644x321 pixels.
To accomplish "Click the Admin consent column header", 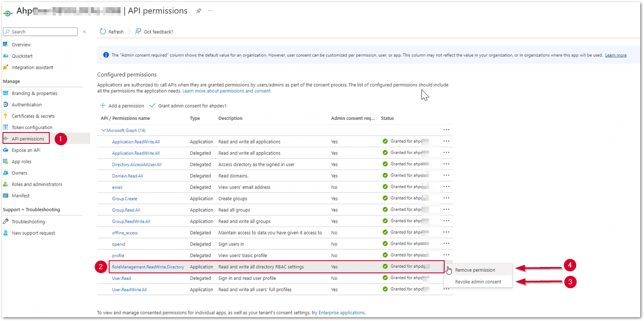I will [353, 119].
